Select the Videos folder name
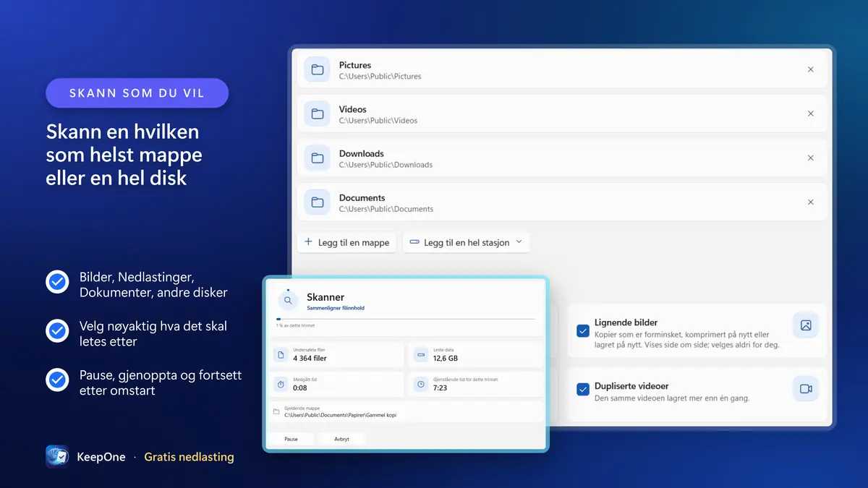The height and width of the screenshot is (488, 868). (353, 109)
